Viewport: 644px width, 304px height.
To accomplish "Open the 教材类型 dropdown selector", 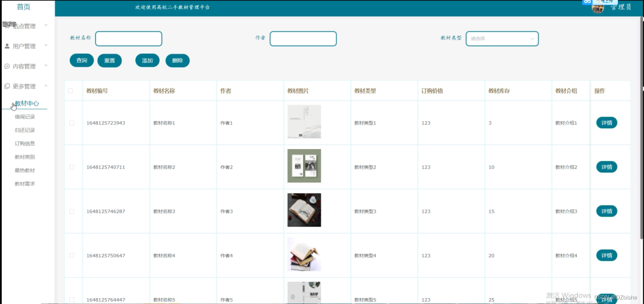I will coord(502,39).
